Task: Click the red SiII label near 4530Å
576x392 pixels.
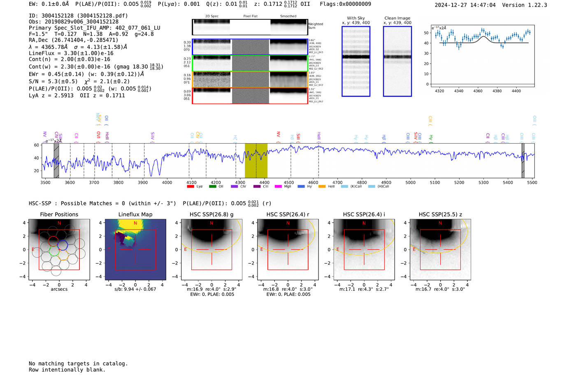Action: pyautogui.click(x=298, y=137)
